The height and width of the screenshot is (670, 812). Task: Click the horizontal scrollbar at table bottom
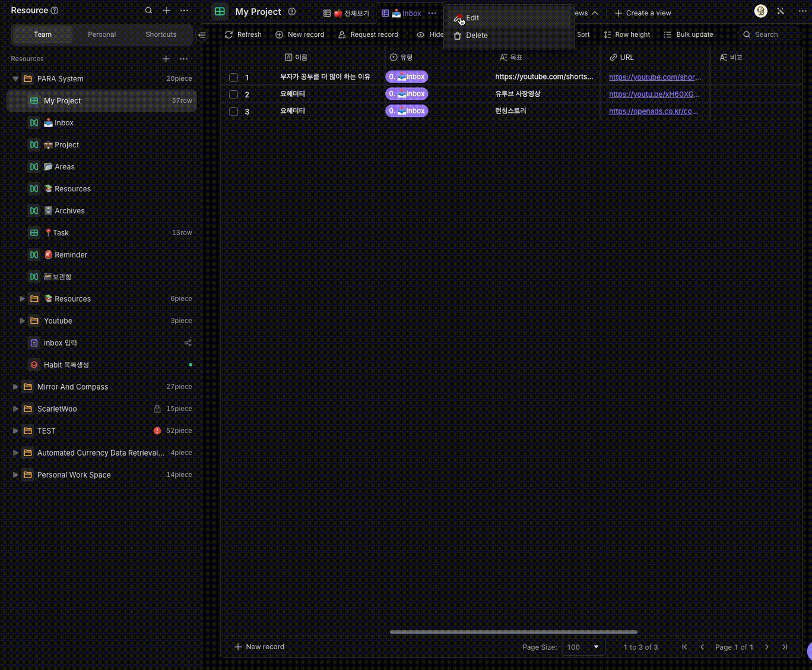[513, 632]
